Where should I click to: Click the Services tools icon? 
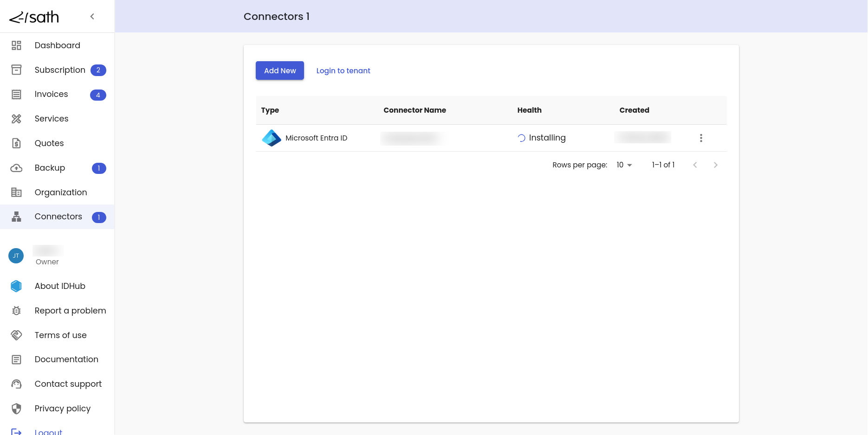coord(16,119)
